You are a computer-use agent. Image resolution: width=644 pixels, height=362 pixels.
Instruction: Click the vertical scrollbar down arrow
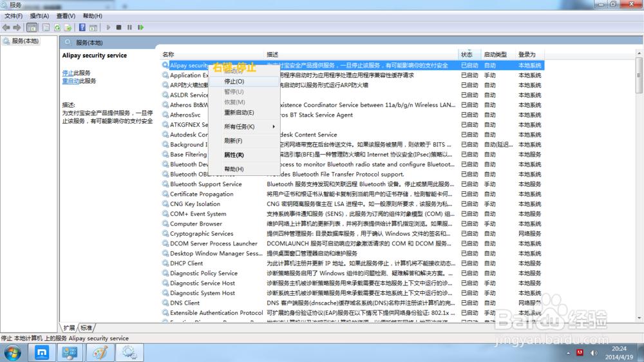pos(639,318)
